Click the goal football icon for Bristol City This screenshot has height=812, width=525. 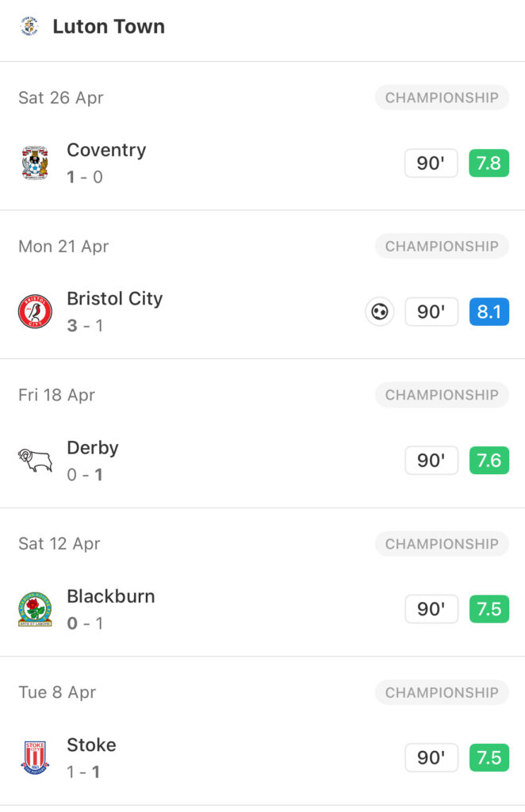(380, 312)
